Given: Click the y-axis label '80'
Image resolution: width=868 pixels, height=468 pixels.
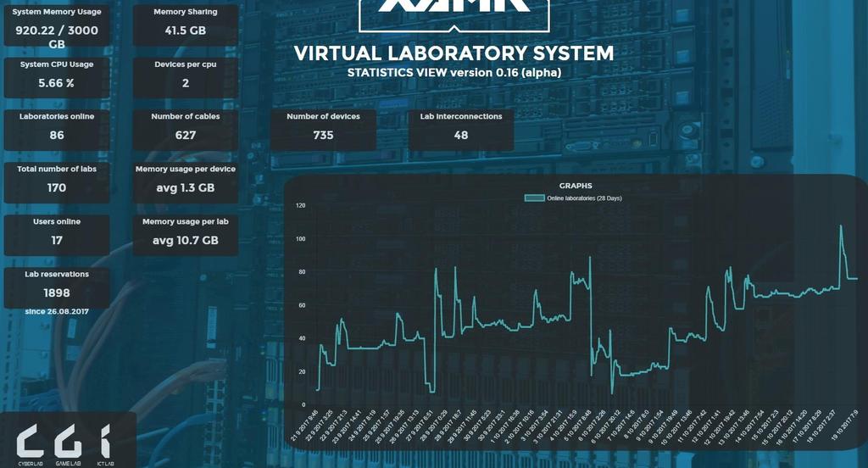Looking at the screenshot, I should [x=303, y=272].
